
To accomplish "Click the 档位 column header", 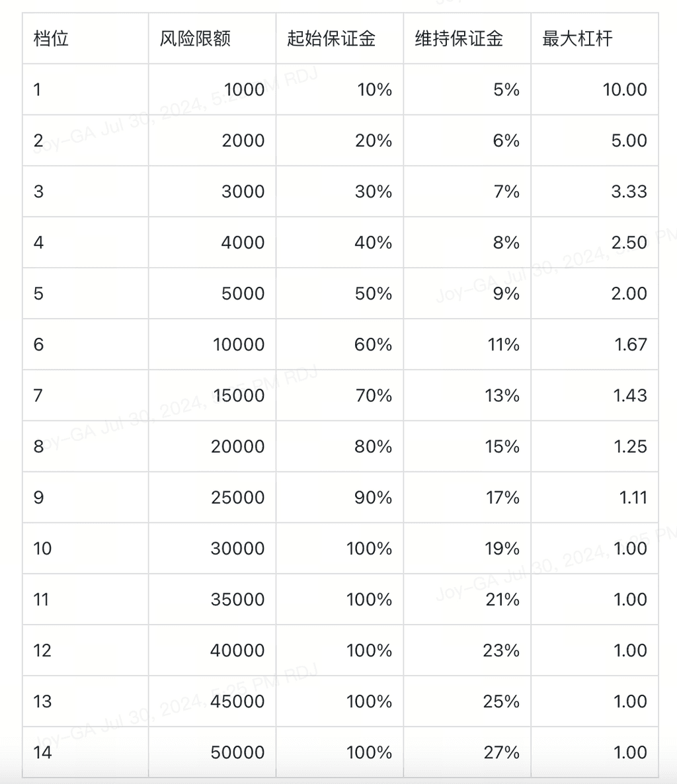I will 51,38.
